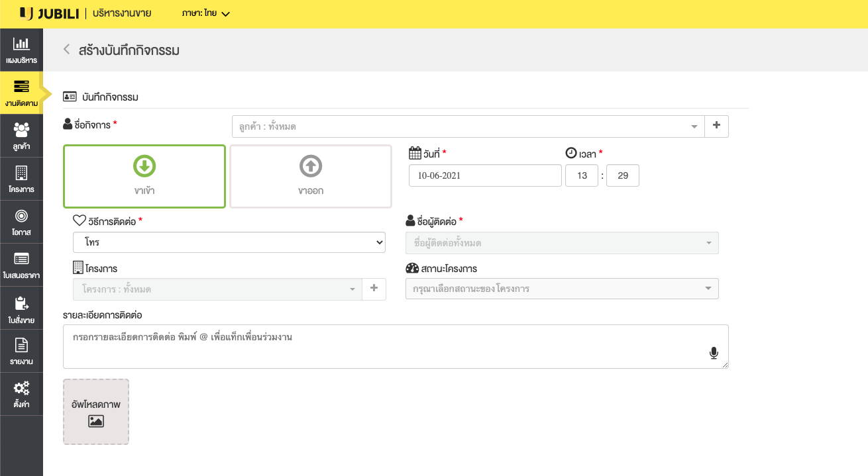The height and width of the screenshot is (476, 868).
Task: Open the วิธีการติดต่อ contact method dropdown
Action: (229, 243)
